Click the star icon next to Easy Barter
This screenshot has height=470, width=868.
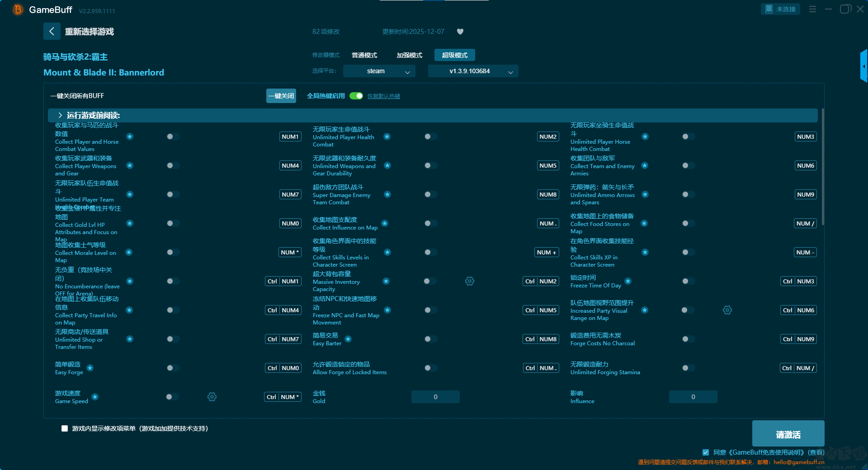coord(348,339)
